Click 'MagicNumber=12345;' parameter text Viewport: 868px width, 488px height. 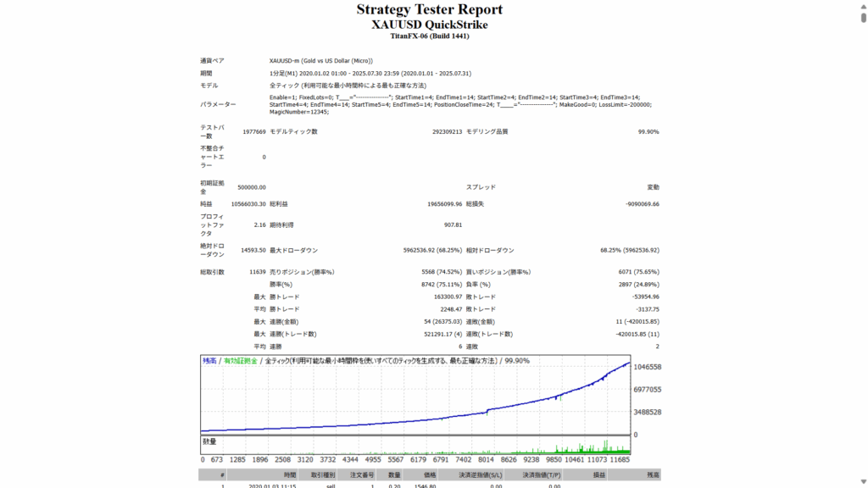(299, 112)
